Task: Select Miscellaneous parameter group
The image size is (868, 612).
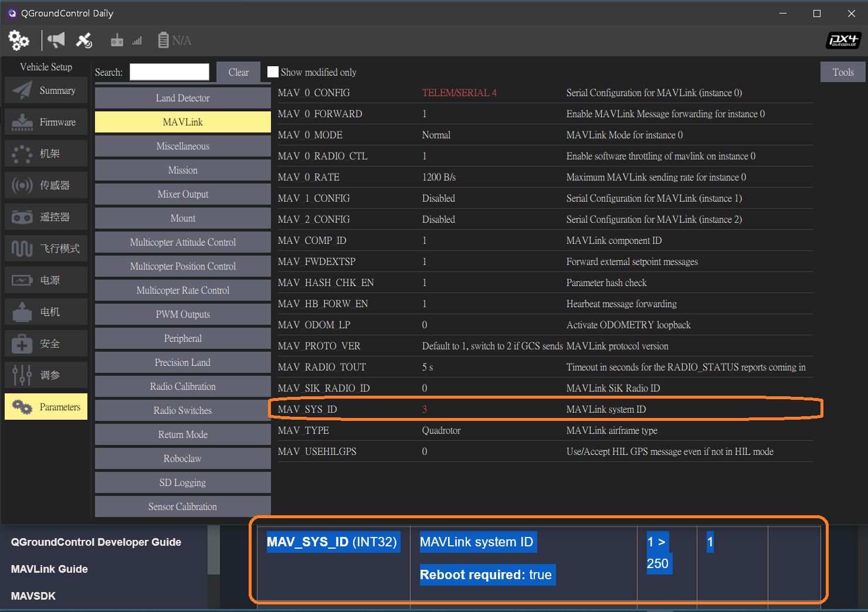Action: [x=183, y=146]
